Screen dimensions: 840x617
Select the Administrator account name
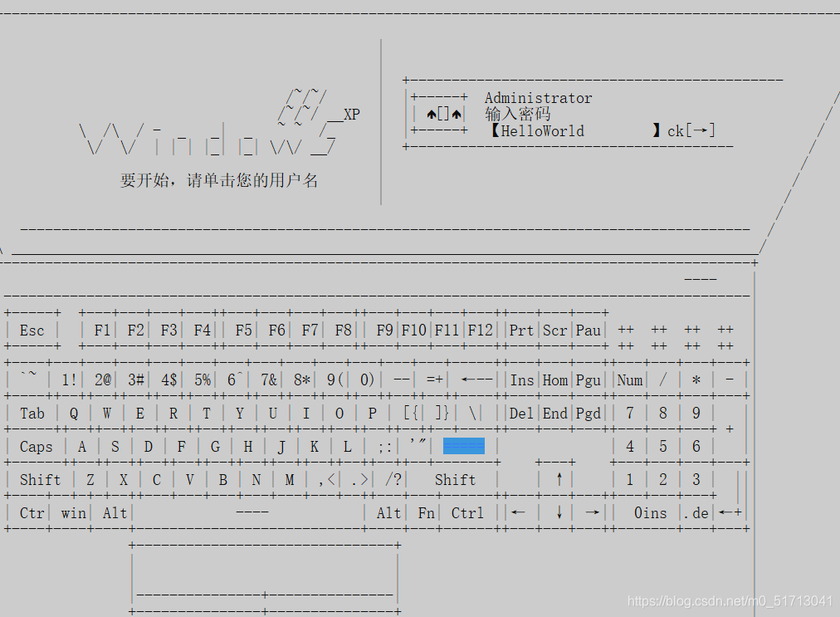538,97
